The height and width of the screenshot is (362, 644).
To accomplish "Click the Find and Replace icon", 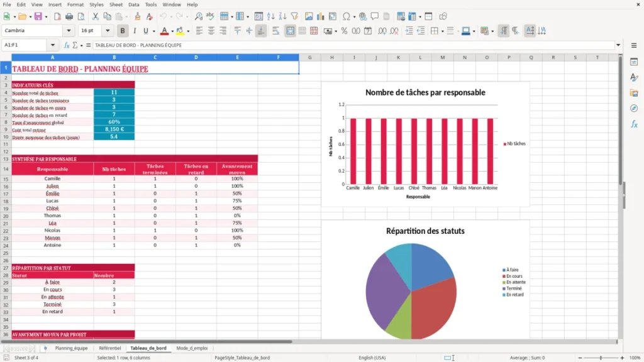I will (198, 16).
